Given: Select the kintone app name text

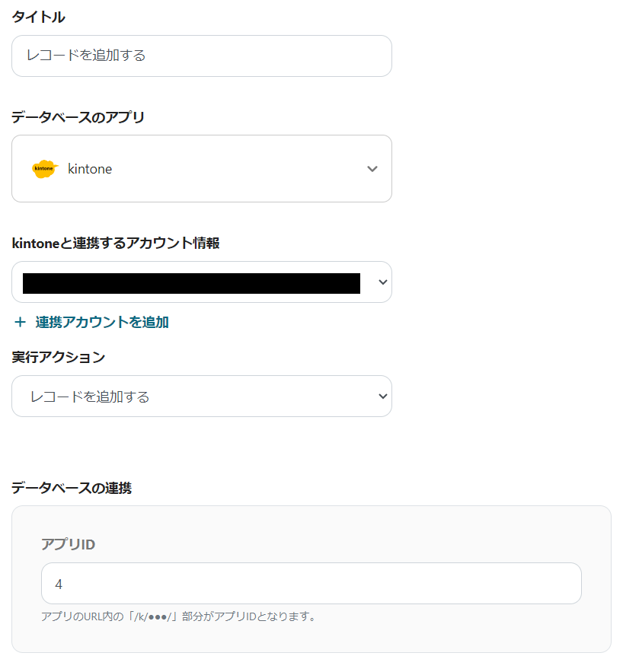Looking at the screenshot, I should pyautogui.click(x=90, y=169).
